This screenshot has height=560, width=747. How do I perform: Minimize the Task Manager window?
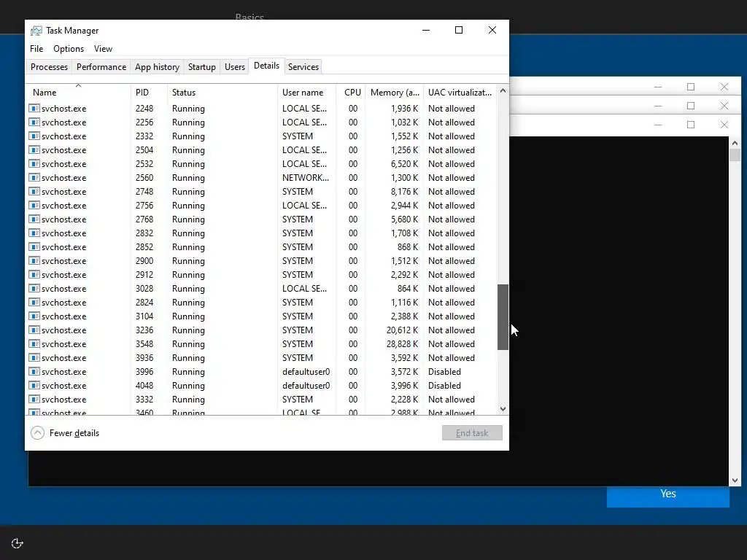426,30
